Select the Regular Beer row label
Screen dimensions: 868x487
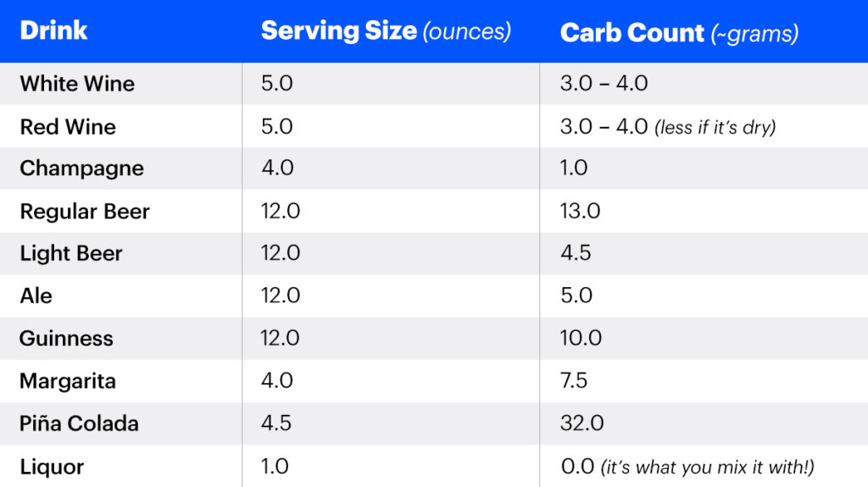pyautogui.click(x=85, y=211)
